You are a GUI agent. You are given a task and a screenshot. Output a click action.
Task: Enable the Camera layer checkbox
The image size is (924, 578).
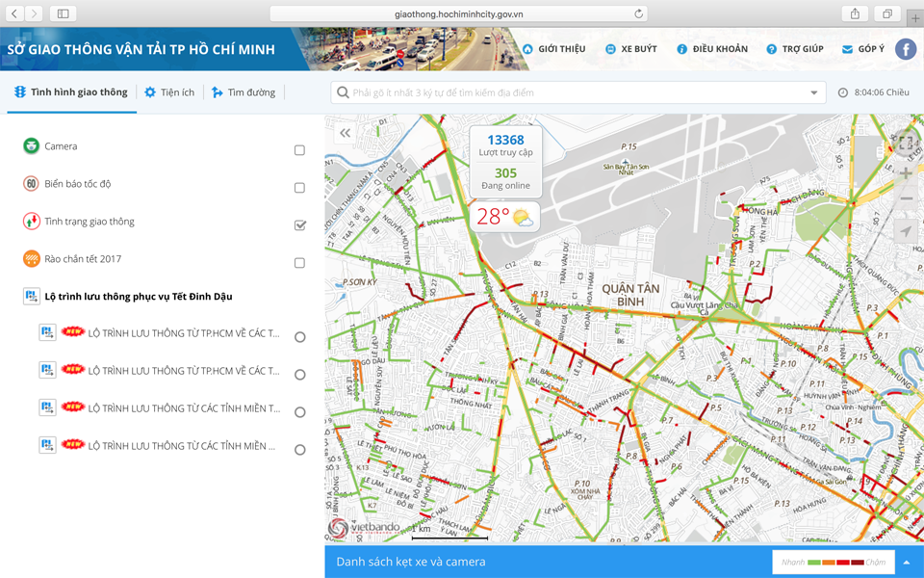pyautogui.click(x=299, y=150)
